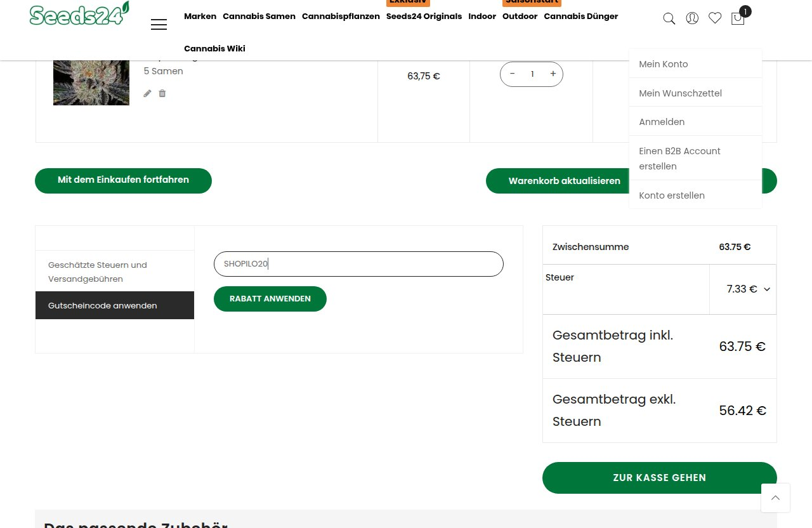Click Einen B2B Account erstellen
This screenshot has width=812, height=528.
click(x=695, y=159)
